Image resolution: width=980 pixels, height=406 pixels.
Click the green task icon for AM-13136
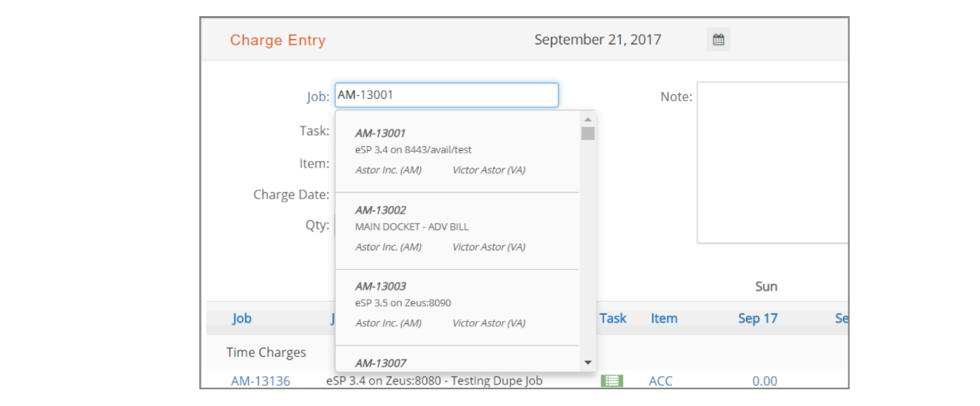point(612,381)
